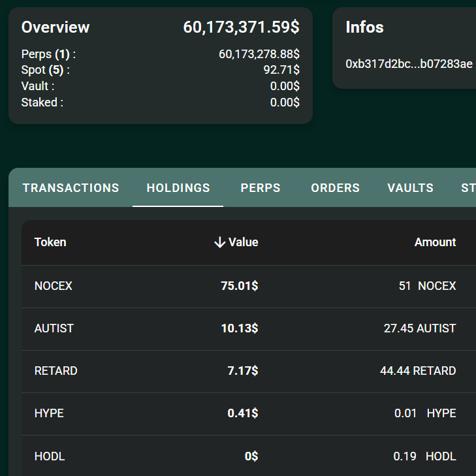The height and width of the screenshot is (476, 476).
Task: Click the total balance 60,173,371.59$
Action: tap(241, 27)
